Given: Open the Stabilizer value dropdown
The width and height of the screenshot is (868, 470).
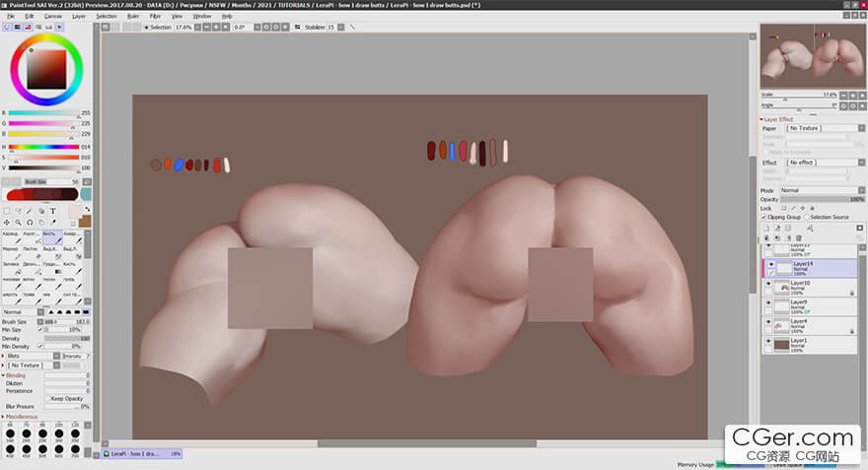Looking at the screenshot, I should click(341, 27).
